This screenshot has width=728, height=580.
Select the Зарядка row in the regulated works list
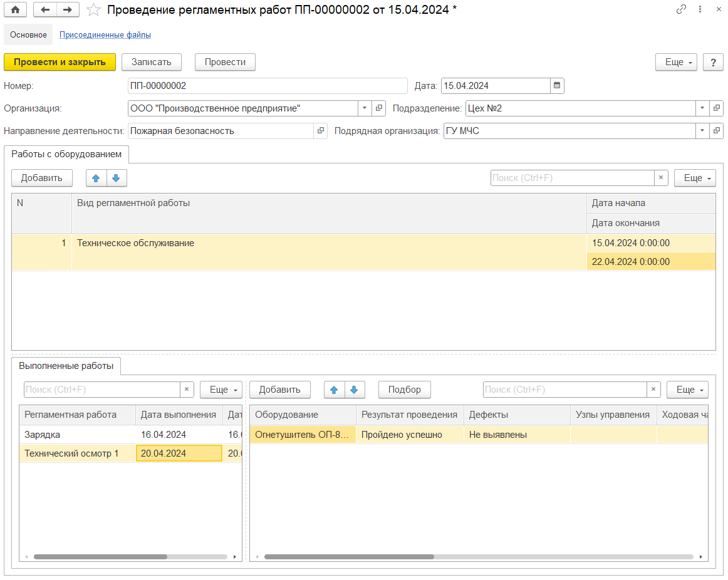coord(43,435)
